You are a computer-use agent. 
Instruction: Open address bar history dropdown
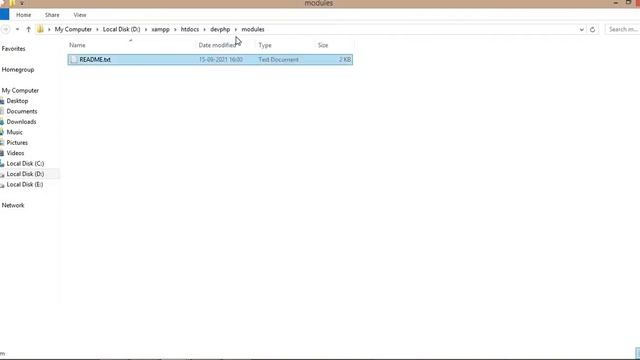coord(581,29)
